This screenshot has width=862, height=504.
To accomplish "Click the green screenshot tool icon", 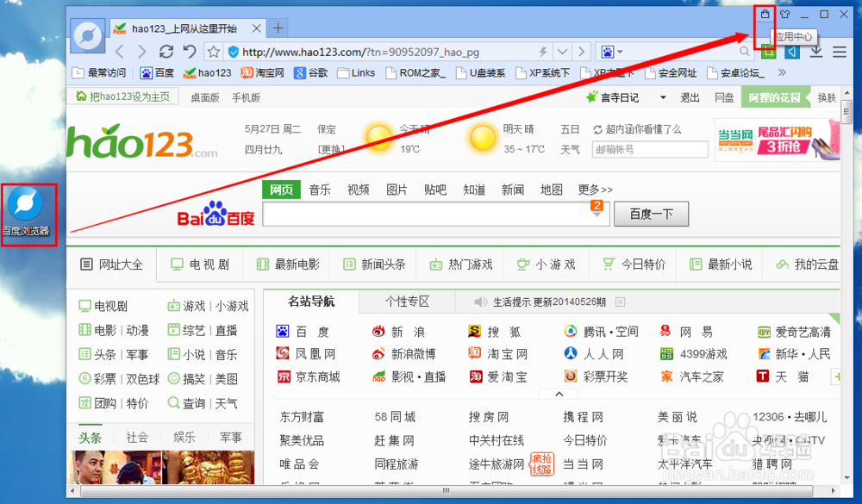I will pyautogui.click(x=769, y=53).
